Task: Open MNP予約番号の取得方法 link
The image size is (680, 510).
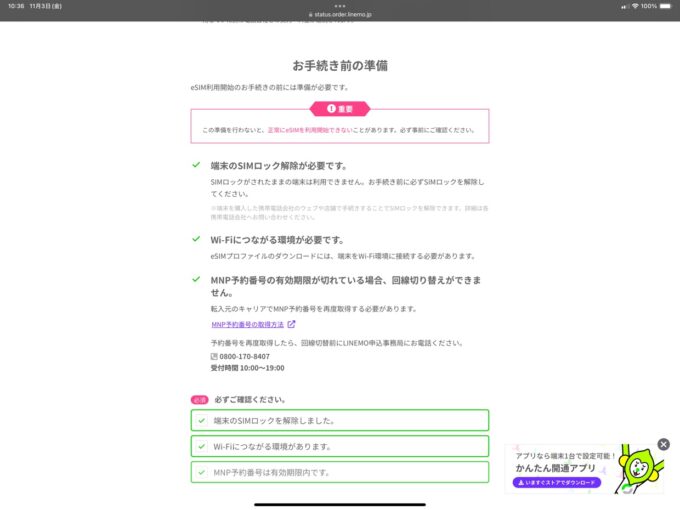Action: pos(247,324)
